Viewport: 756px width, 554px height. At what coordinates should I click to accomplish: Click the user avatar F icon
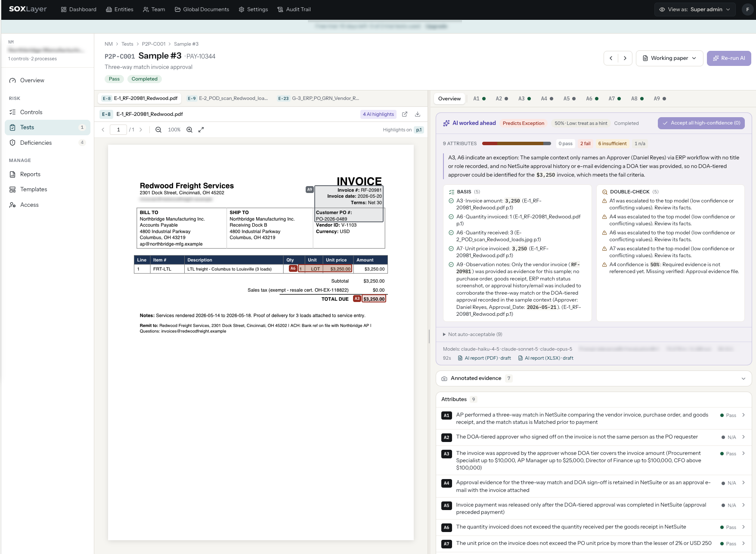(748, 9)
